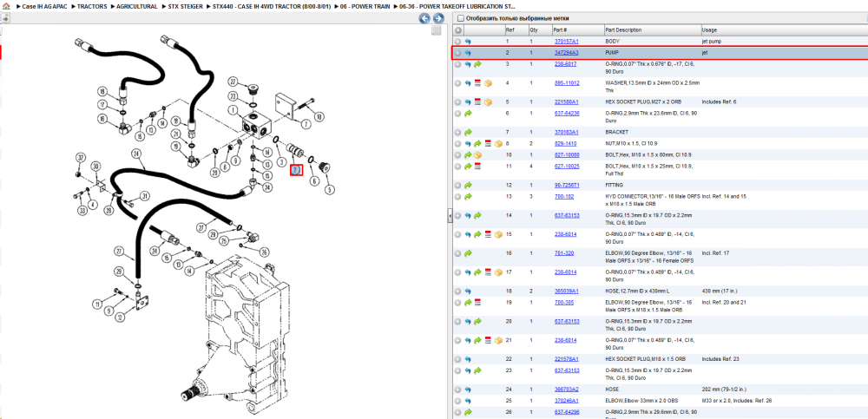The height and width of the screenshot is (419, 868).
Task: Open part number link 221580A1
Action: point(566,101)
